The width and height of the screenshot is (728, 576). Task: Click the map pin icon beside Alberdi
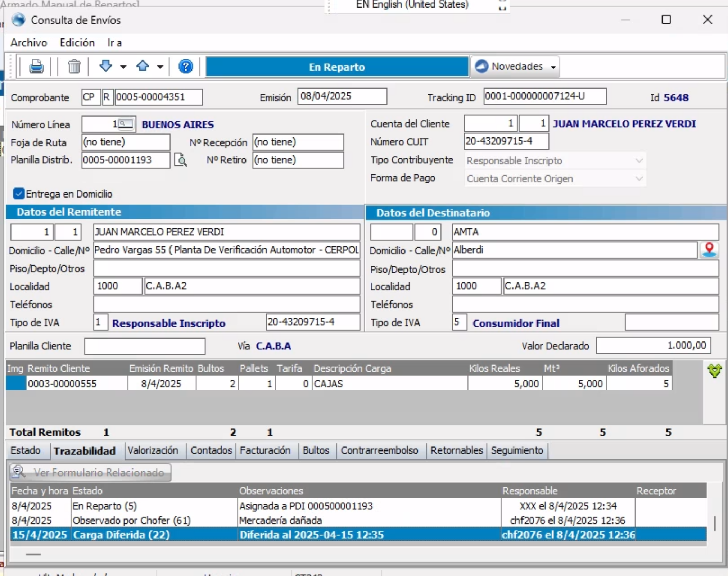709,250
